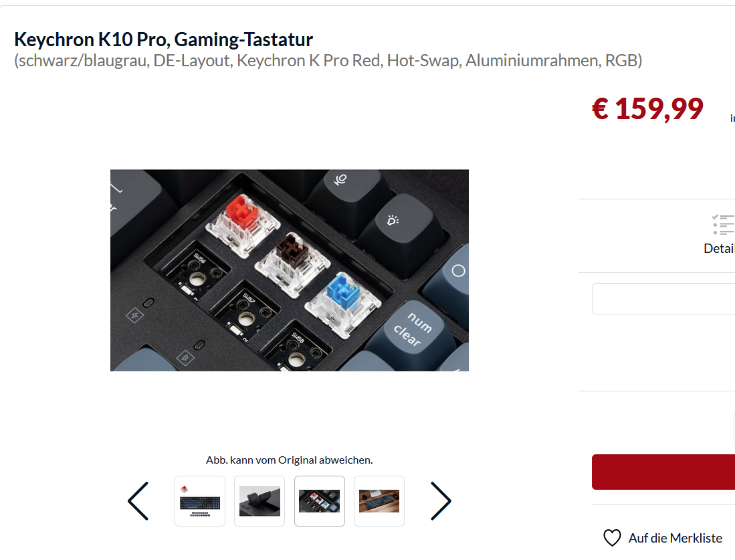Add to the Merkliste via text link

pos(675,538)
